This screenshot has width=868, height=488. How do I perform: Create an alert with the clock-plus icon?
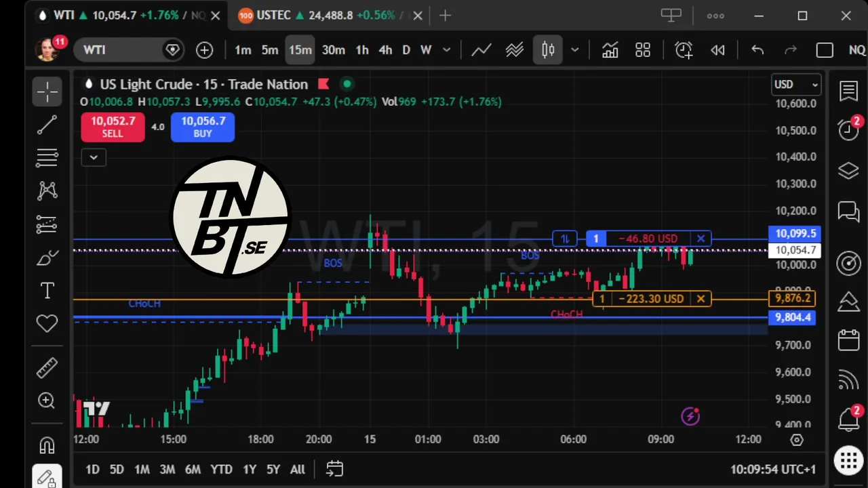click(x=684, y=49)
